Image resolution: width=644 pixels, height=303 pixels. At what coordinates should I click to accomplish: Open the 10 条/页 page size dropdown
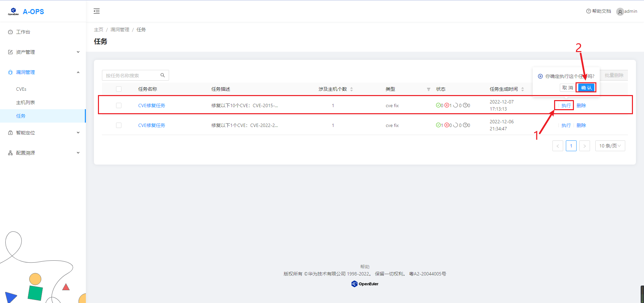610,146
